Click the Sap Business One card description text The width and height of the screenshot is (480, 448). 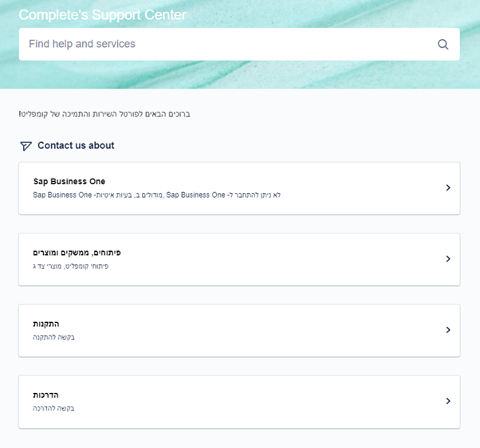point(157,195)
